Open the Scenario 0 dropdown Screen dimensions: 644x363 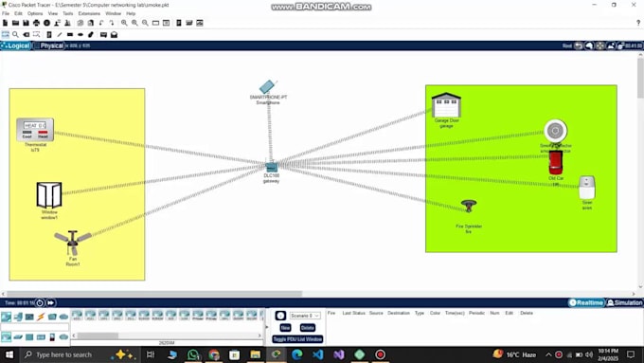[x=305, y=316]
